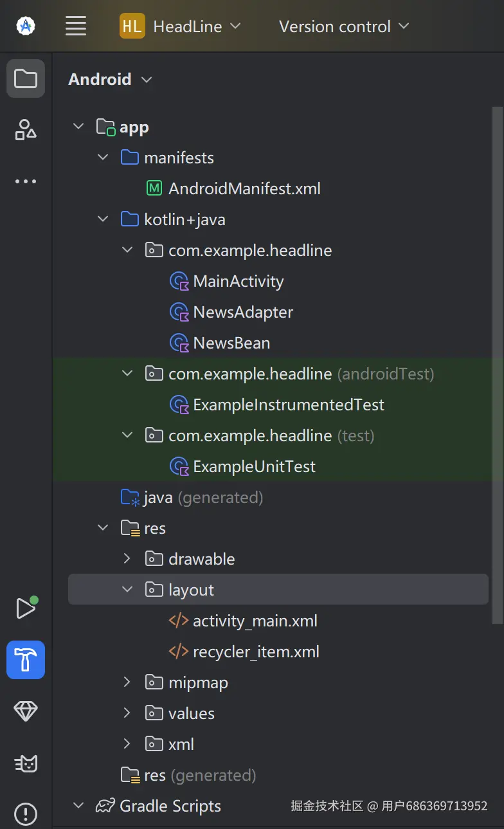Click the NewsBean Kotlin class icon
504x829 pixels.
coord(179,343)
